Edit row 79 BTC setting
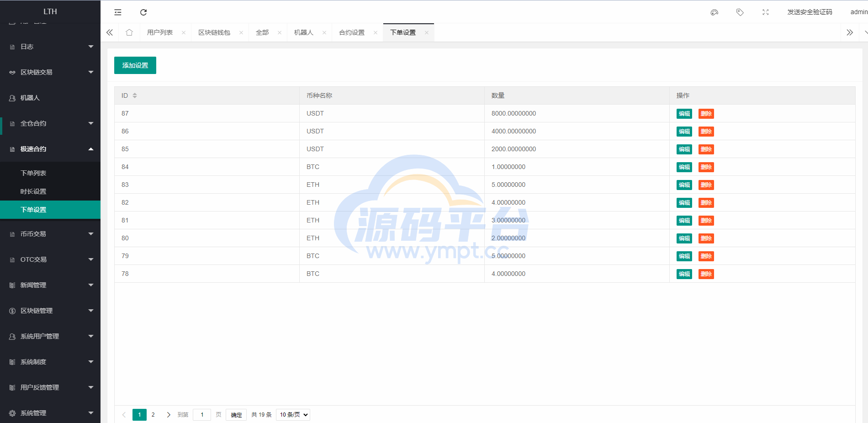Viewport: 868px width, 423px height. (684, 256)
